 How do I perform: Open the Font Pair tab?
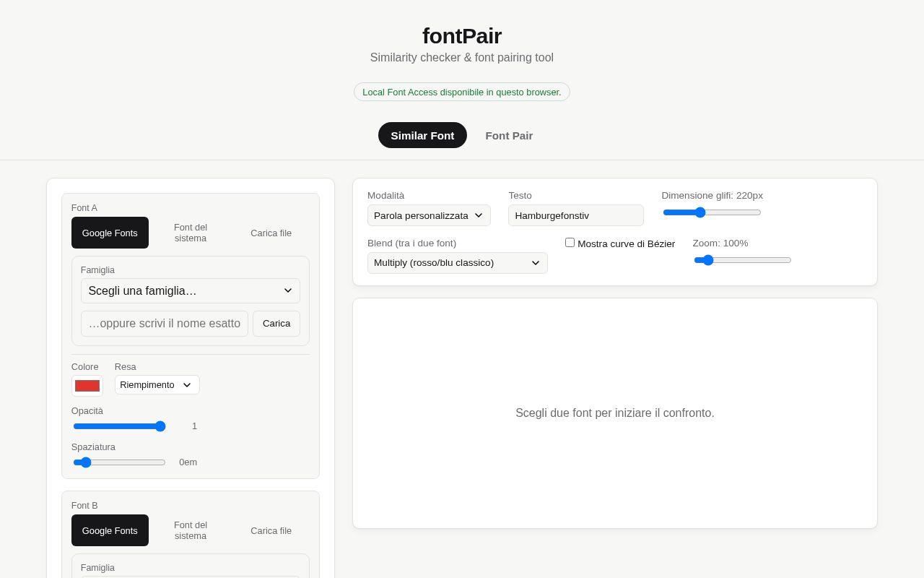click(509, 135)
